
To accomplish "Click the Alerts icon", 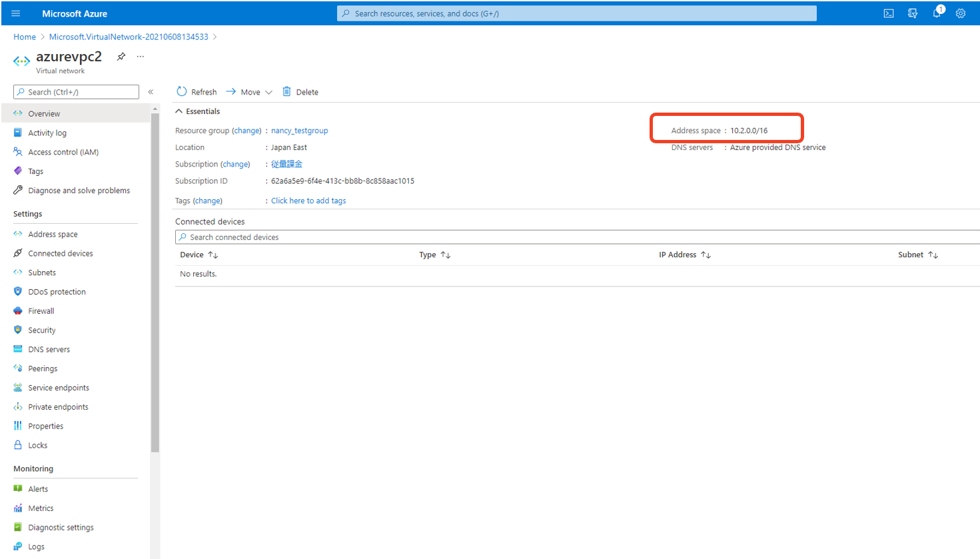I will tap(18, 488).
